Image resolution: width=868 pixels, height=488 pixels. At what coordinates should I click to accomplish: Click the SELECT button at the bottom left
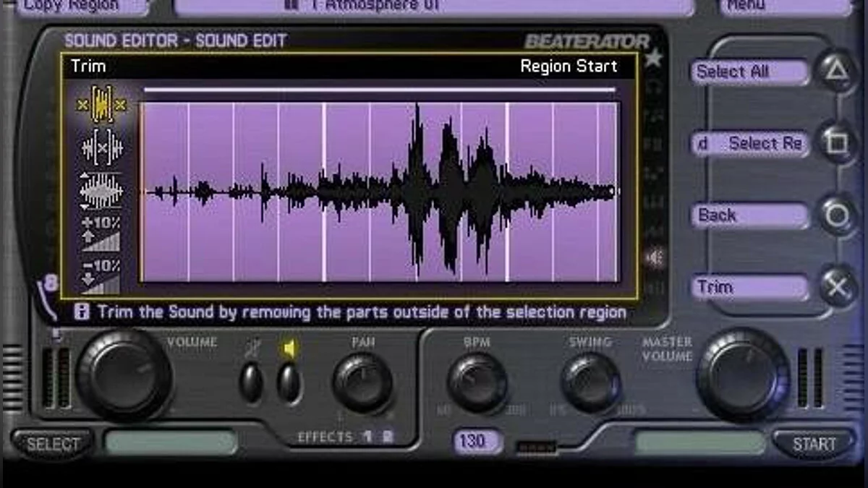point(53,444)
